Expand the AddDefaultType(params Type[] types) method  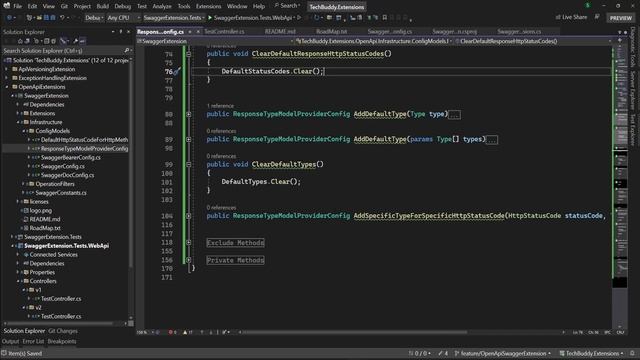189,140
